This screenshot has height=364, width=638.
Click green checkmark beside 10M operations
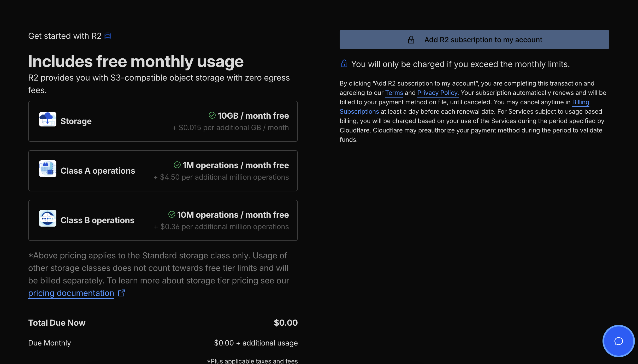click(172, 214)
